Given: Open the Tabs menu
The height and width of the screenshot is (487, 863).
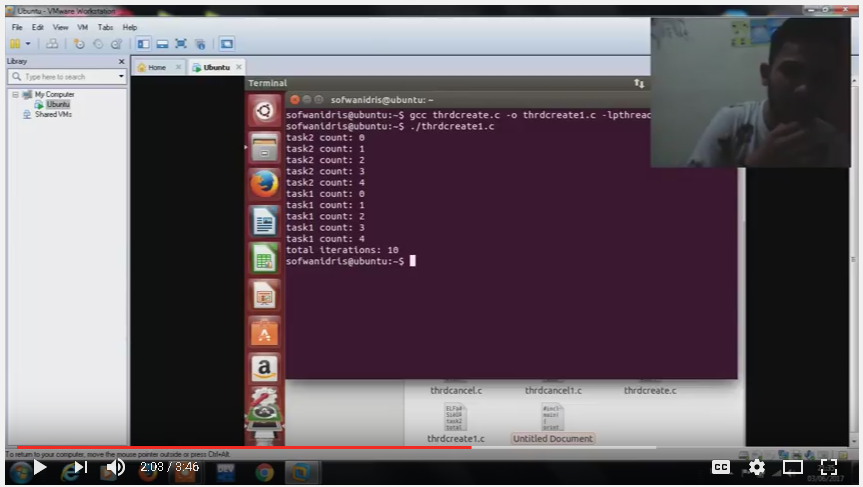Looking at the screenshot, I should pyautogui.click(x=105, y=27).
